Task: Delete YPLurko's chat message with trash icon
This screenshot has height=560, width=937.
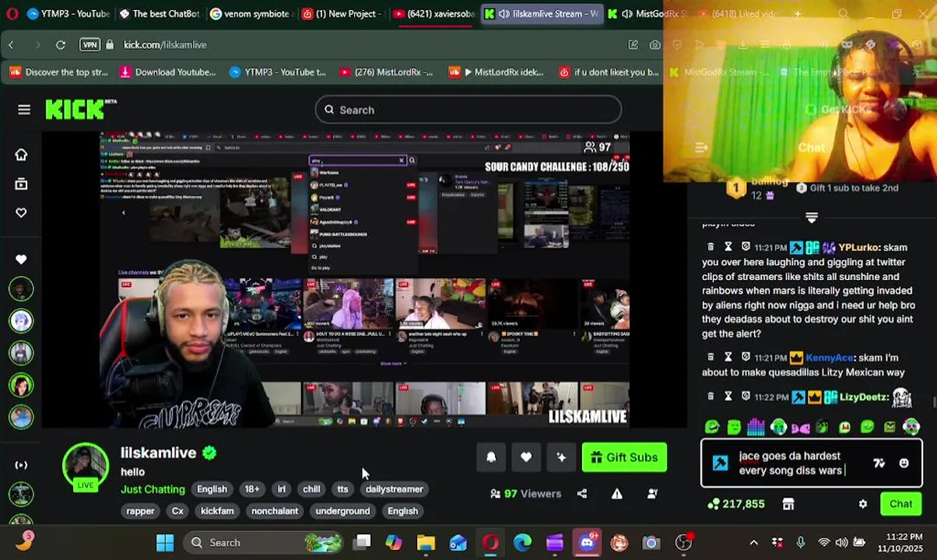Action: [711, 247]
